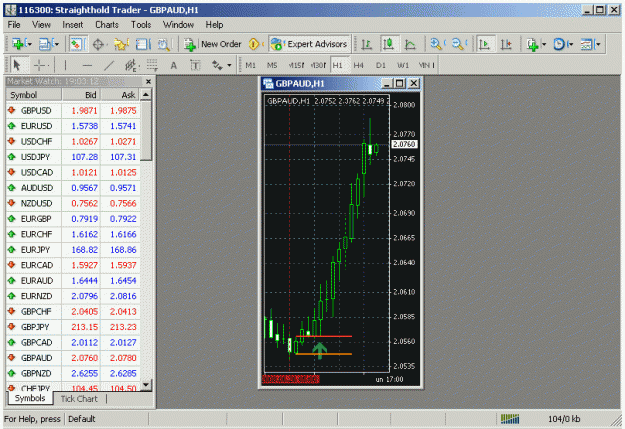Click the Symbol column header

click(x=34, y=95)
